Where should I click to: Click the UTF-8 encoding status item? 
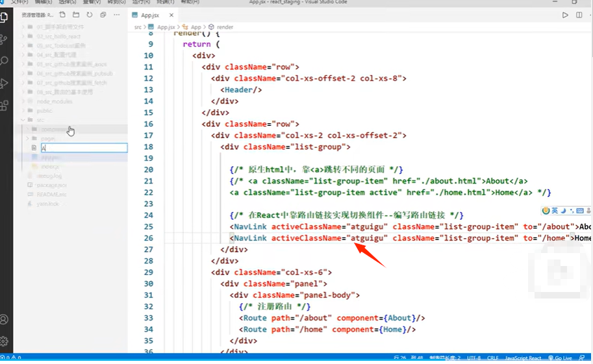point(473,358)
